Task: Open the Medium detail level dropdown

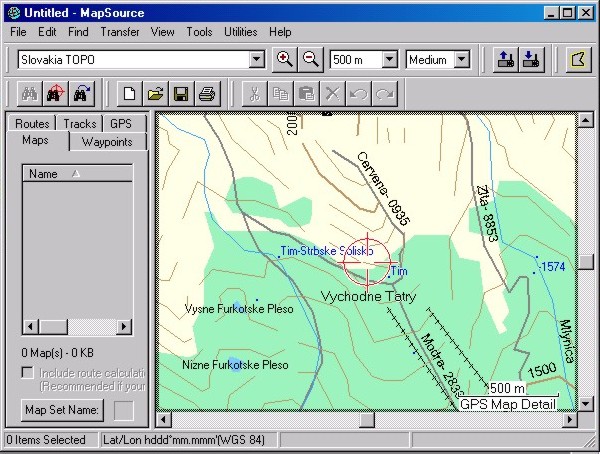Action: pyautogui.click(x=462, y=60)
